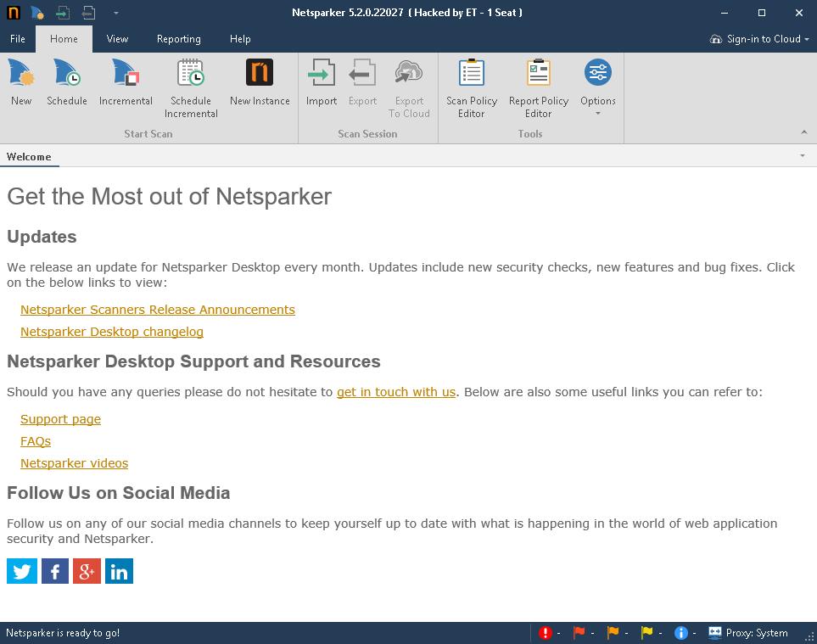This screenshot has height=644, width=817.
Task: Open the Sign-in to Cloud dropdown
Action: (759, 39)
